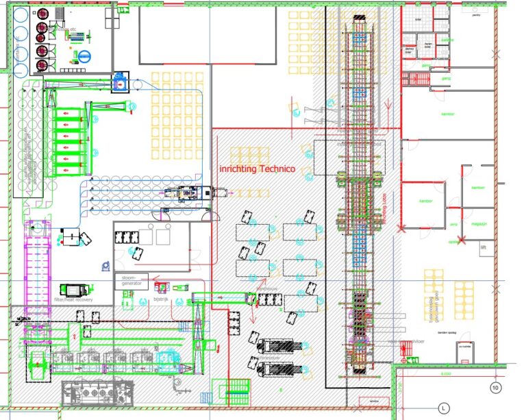This screenshot has width=526, height=420.
Task: Select grid axis bubble '10'
Action: 495,388
